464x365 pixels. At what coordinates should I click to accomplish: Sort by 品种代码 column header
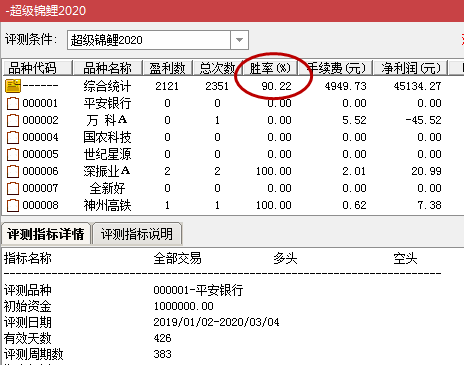(x=37, y=68)
